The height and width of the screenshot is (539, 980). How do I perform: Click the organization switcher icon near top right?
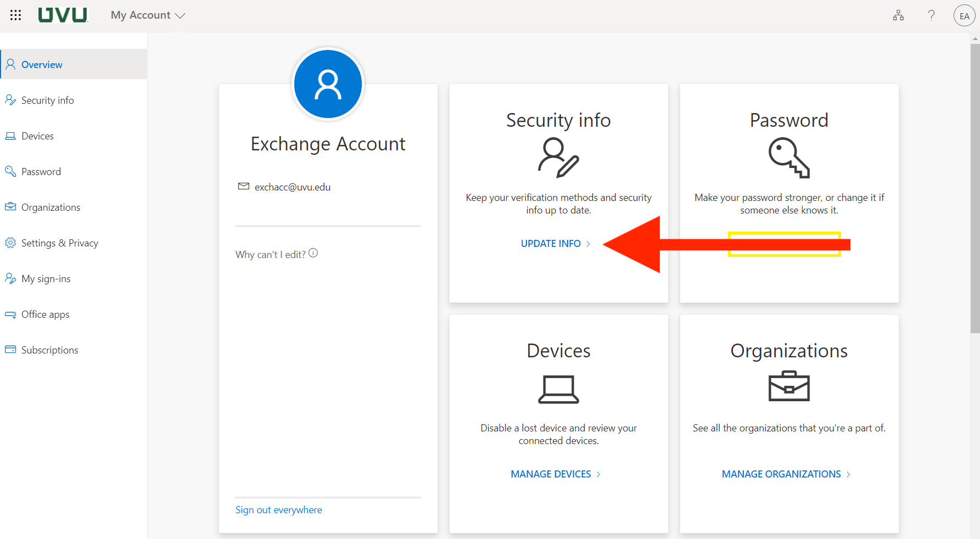[898, 15]
